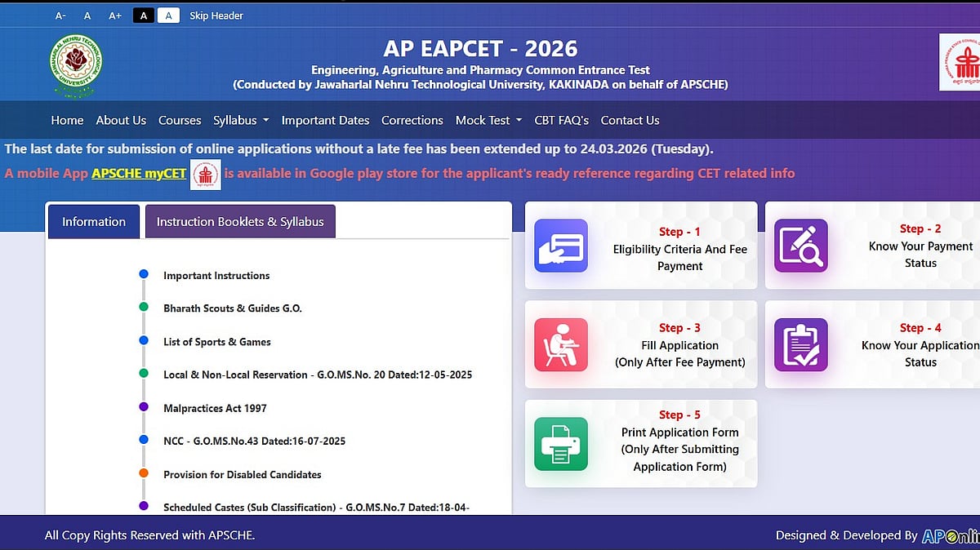Open the Instruction Booklets & Syllabus tab
Screen dimensions: 980x550
click(x=240, y=221)
